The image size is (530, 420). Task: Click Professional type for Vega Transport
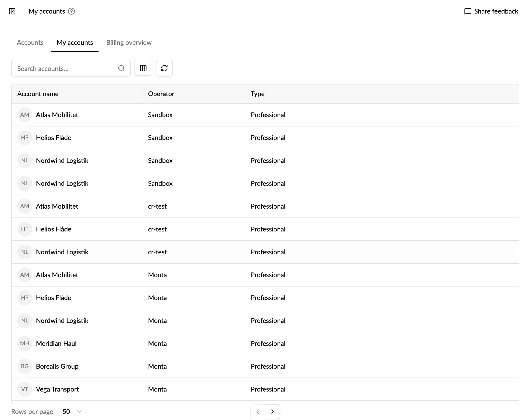pyautogui.click(x=268, y=389)
